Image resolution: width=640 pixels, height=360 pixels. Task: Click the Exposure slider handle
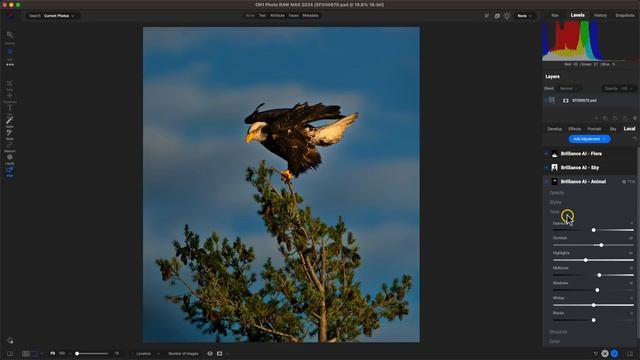(593, 230)
